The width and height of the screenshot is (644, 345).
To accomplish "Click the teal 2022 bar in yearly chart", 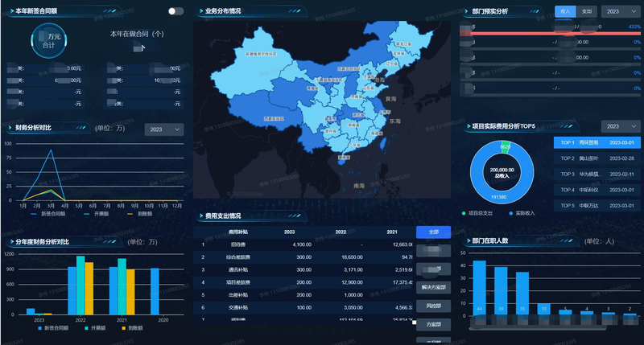I will pos(80,285).
